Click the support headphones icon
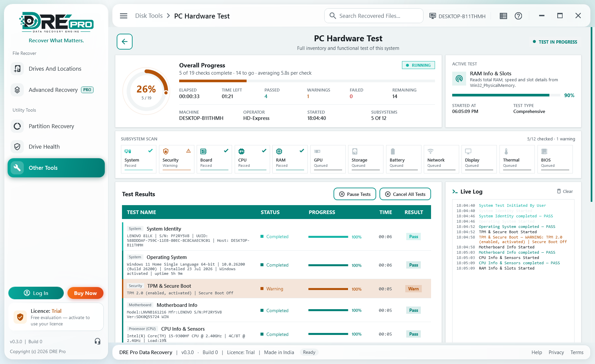 coord(98,341)
